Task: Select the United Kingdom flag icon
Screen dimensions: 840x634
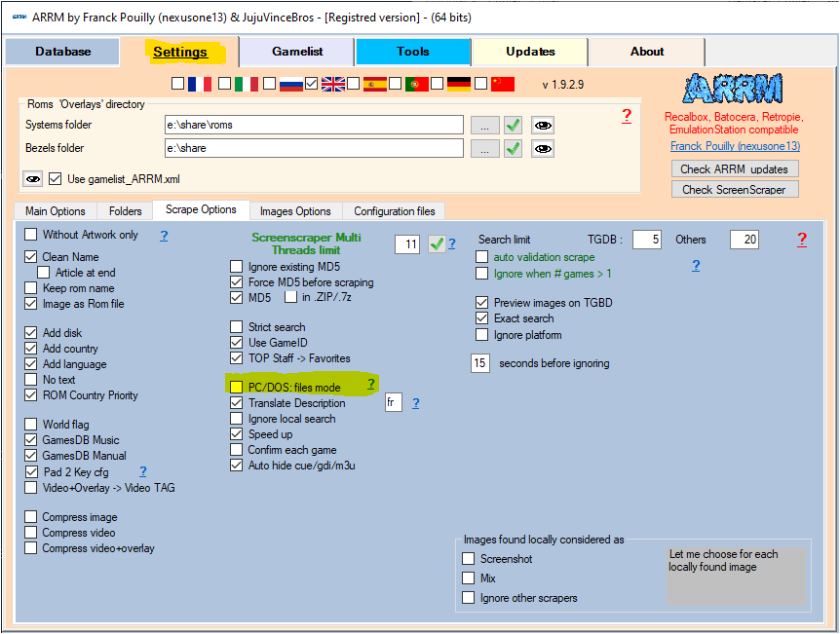Action: (333, 84)
